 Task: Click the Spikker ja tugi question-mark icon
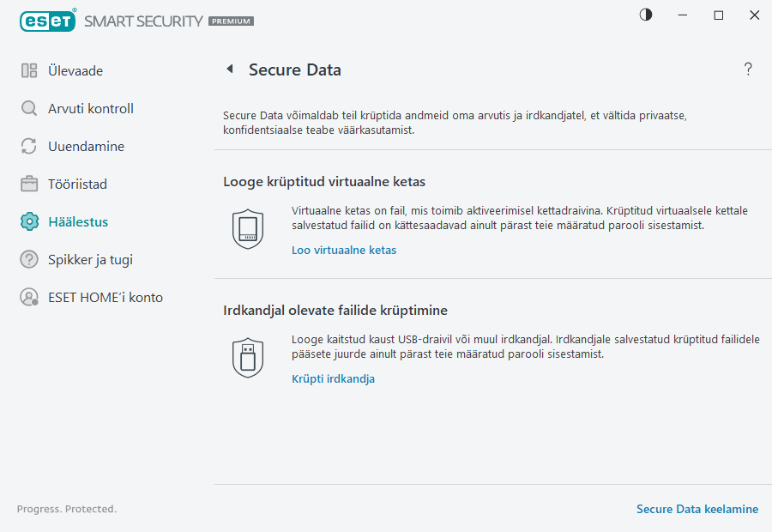[28, 259]
